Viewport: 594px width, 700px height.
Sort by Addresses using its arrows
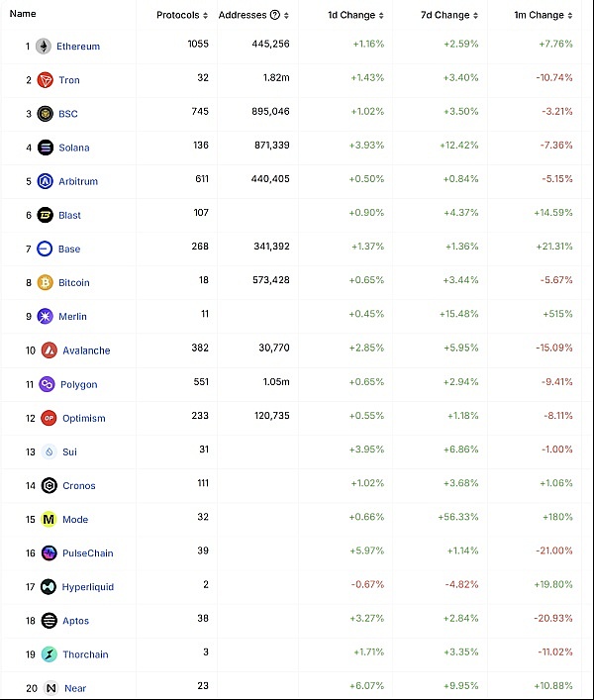click(x=287, y=16)
